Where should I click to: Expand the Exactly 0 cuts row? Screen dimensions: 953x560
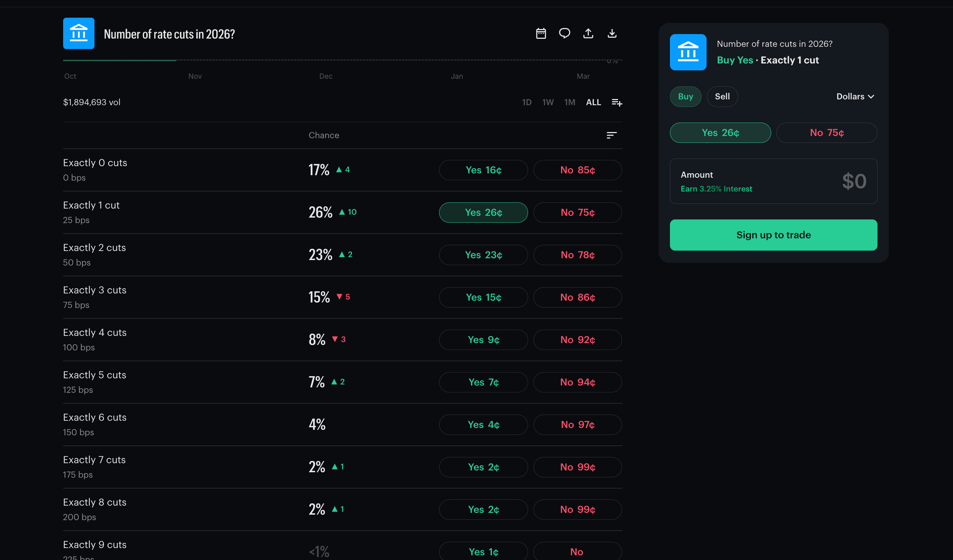[95, 163]
